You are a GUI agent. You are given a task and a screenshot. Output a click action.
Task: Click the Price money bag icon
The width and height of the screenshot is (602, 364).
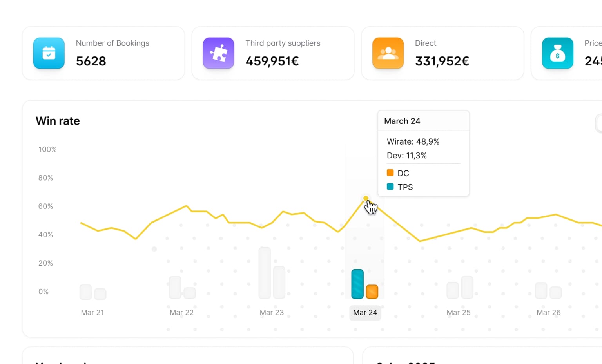557,53
